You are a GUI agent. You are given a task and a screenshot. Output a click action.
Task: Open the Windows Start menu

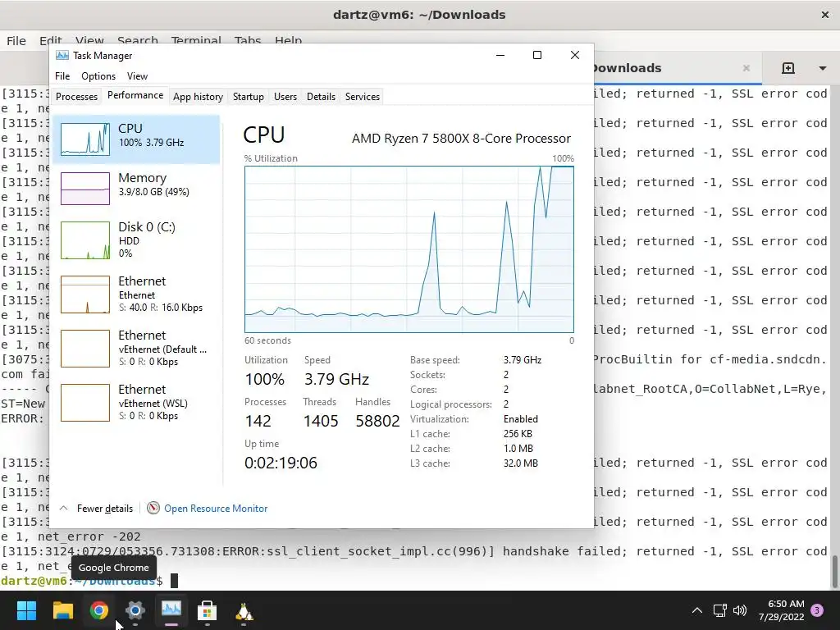tap(26, 610)
